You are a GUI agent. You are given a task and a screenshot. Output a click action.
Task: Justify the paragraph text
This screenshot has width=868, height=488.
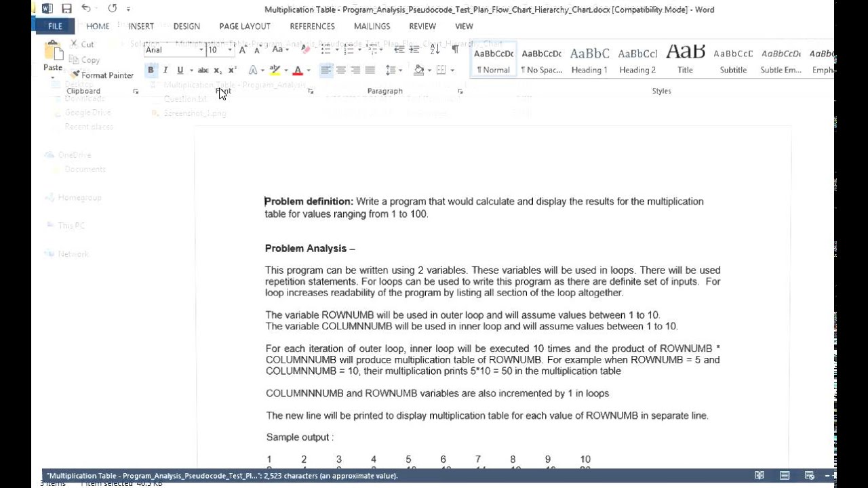click(370, 70)
